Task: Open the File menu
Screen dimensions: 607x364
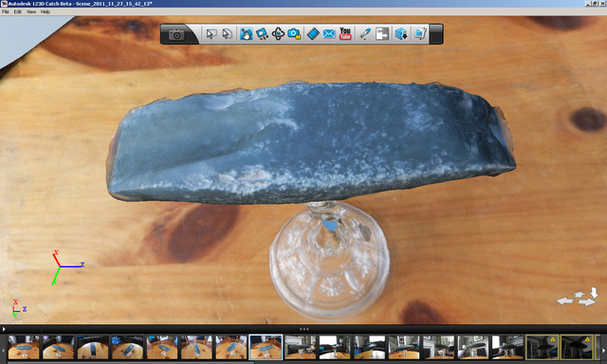Action: tap(6, 12)
